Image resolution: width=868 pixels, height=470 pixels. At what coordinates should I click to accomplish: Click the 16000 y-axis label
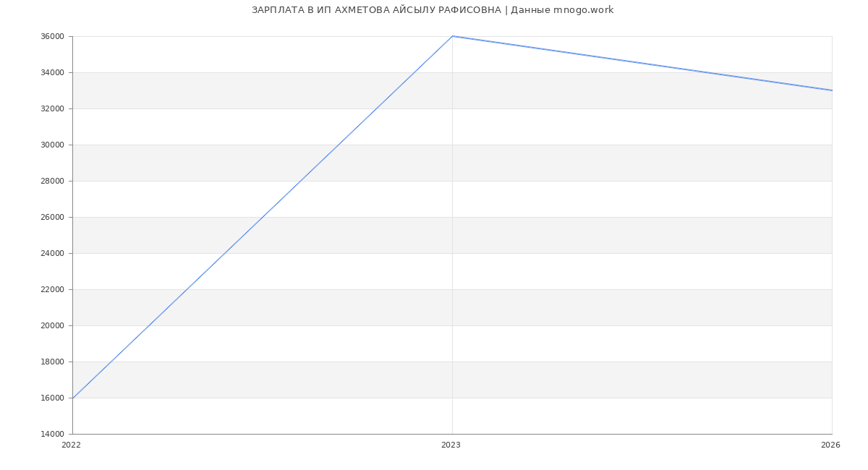(x=52, y=398)
